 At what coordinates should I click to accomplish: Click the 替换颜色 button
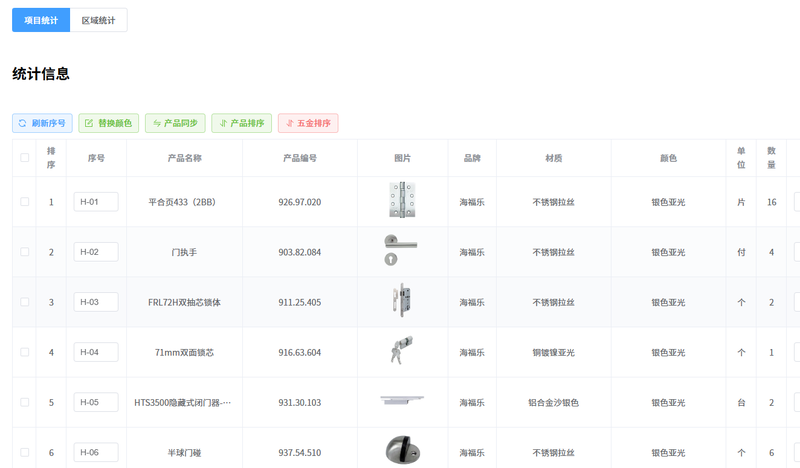click(109, 123)
